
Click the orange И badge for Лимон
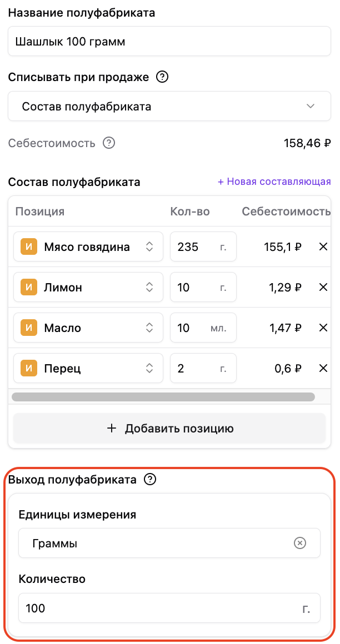point(29,287)
